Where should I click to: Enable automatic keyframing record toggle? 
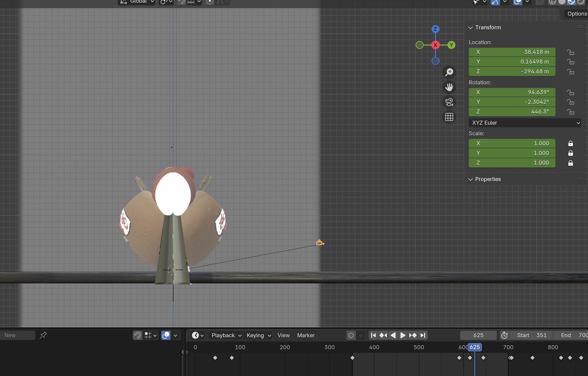[x=351, y=335]
